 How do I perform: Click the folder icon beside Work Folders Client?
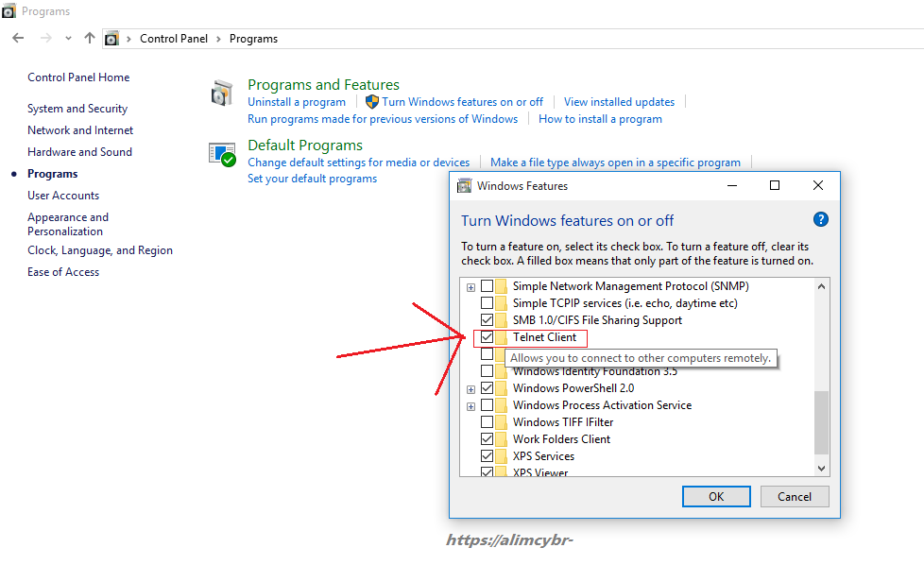[x=501, y=439]
